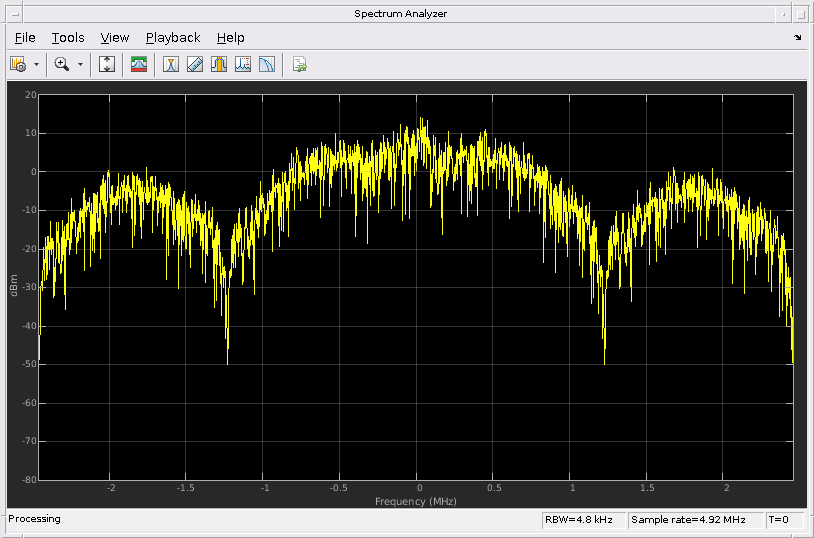Activate the Zoom In magnifier tool
This screenshot has width=814, height=538.
click(62, 64)
